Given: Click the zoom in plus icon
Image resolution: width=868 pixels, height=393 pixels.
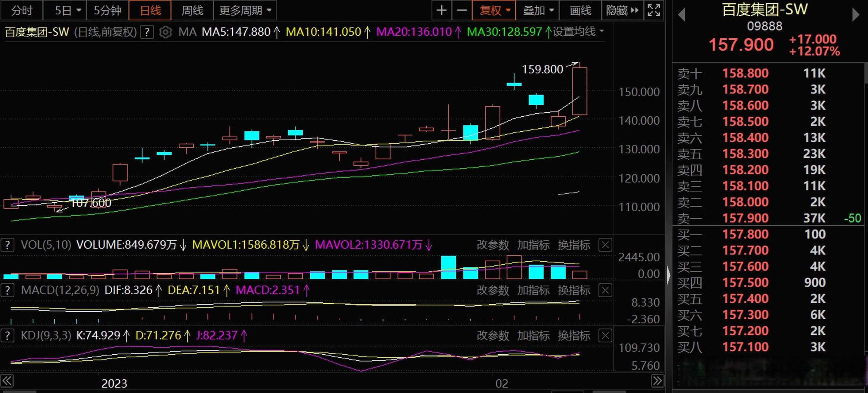Looking at the screenshot, I should coord(441,10).
